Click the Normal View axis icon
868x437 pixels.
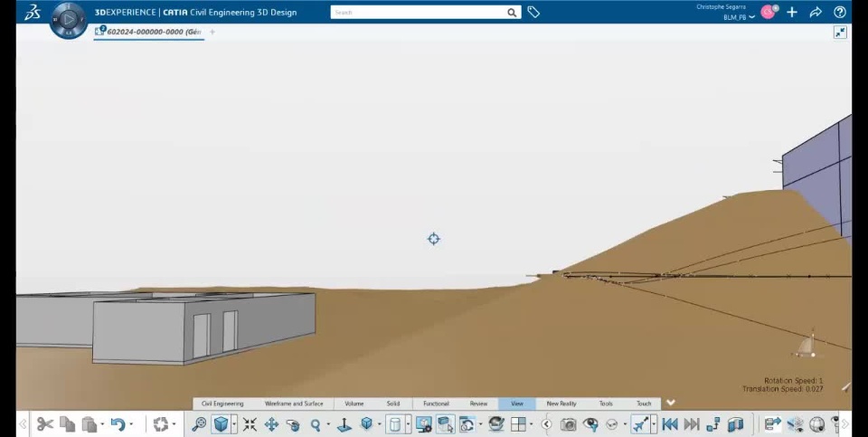(344, 425)
